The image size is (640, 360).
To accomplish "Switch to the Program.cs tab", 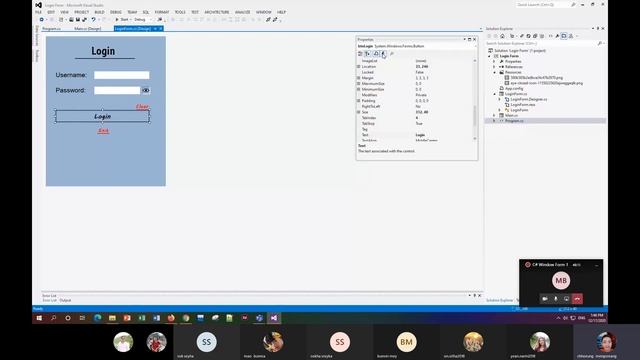I will (51, 29).
